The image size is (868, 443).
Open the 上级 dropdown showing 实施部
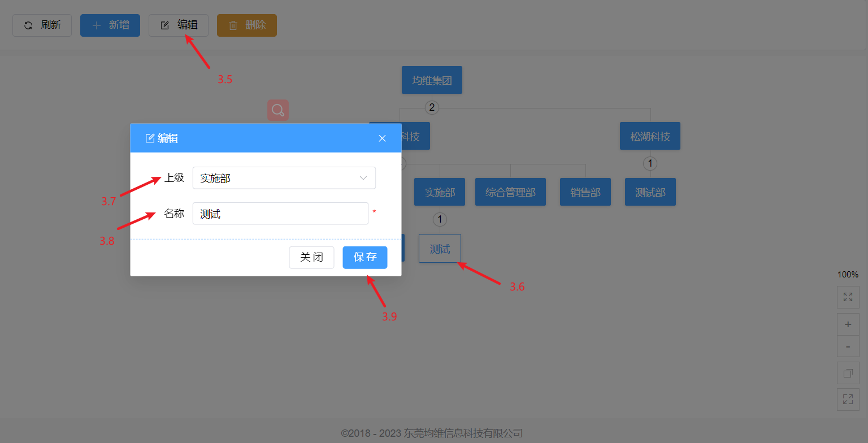[284, 178]
